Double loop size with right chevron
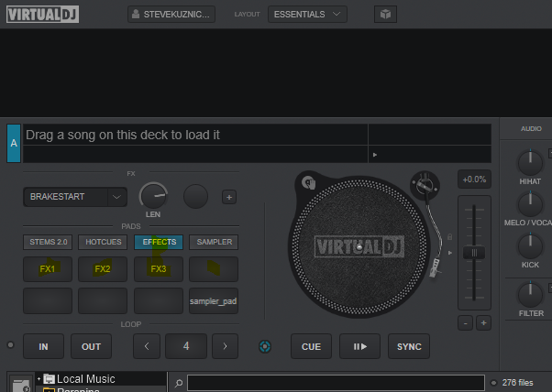Screen dimensions: 552x392 (x=225, y=346)
